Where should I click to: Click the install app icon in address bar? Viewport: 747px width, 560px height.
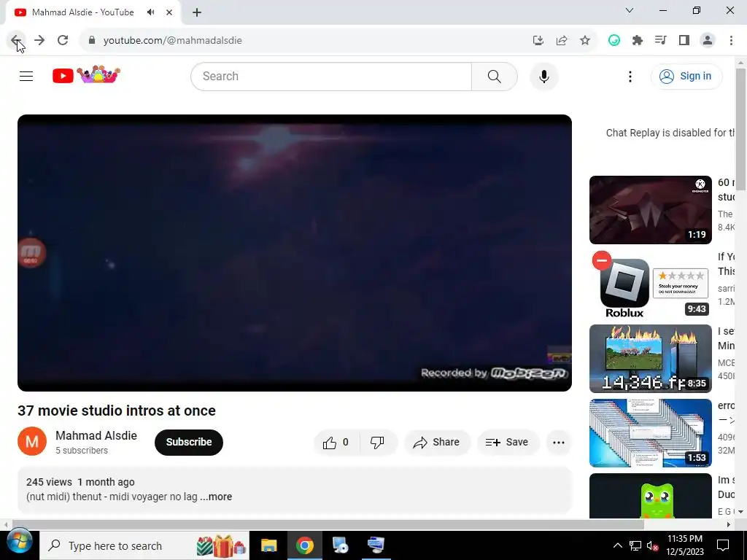click(x=538, y=41)
